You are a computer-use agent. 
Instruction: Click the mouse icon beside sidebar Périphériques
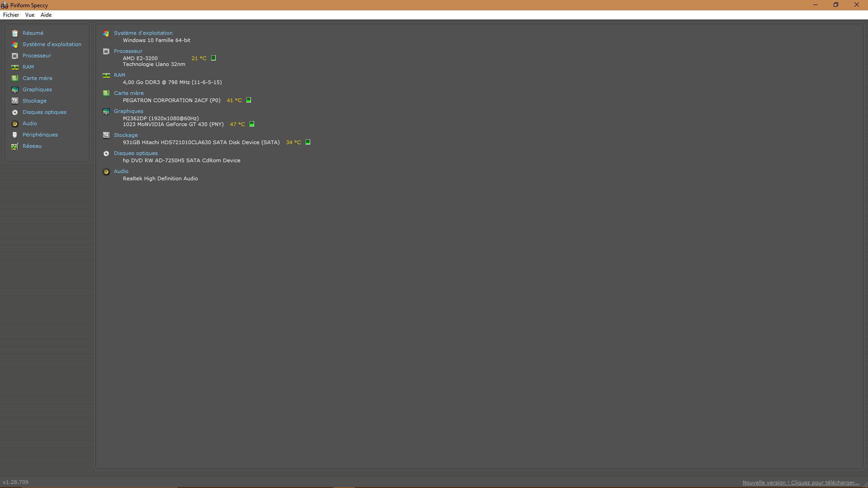pyautogui.click(x=15, y=135)
